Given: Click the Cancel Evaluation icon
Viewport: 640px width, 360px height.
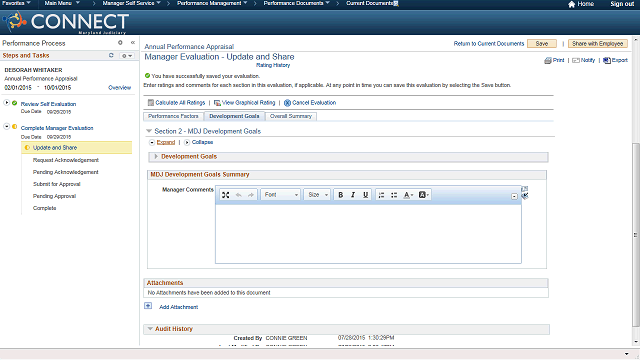Looking at the screenshot, I should [x=287, y=103].
